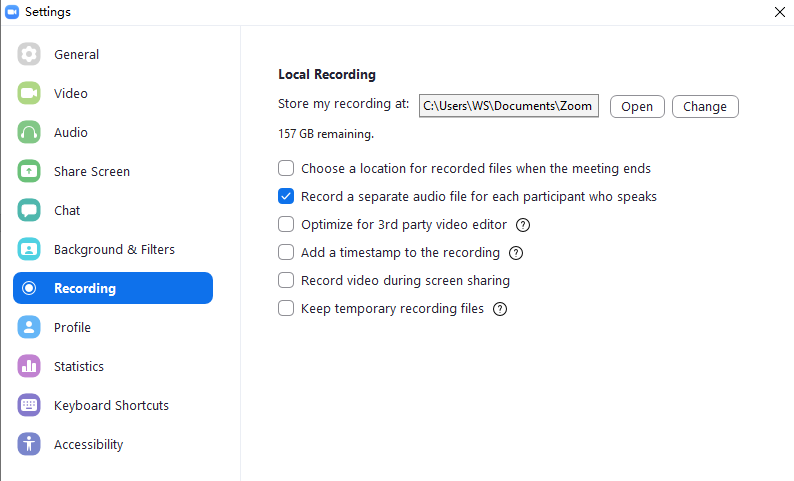Screen dimensions: 794x481
Task: Go to Keyboard Shortcuts section
Action: (x=113, y=405)
